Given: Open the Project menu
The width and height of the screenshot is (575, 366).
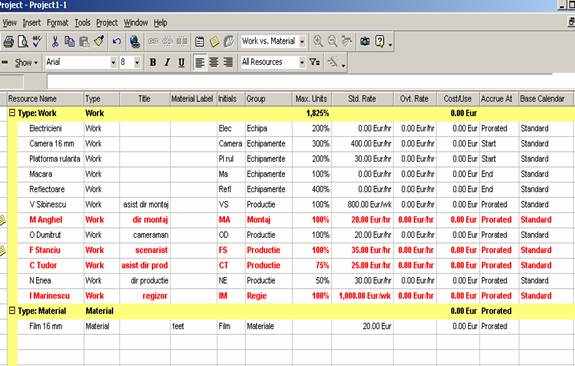Looking at the screenshot, I should [107, 23].
